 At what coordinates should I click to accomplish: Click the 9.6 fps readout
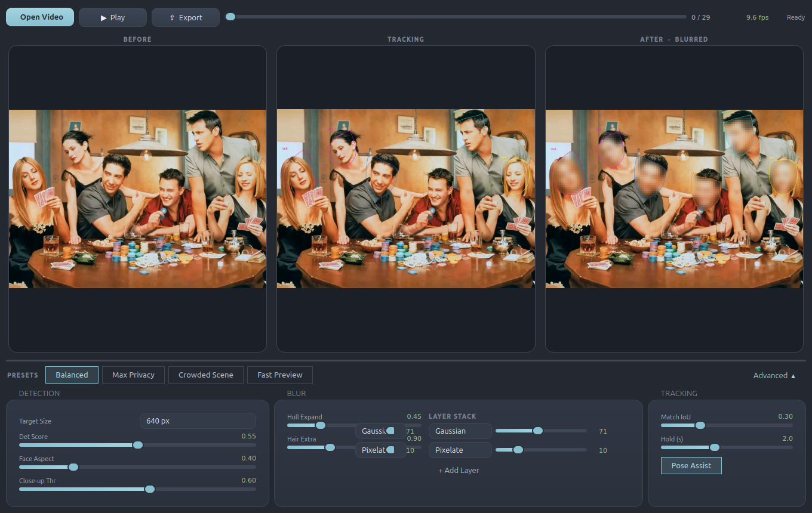[757, 17]
